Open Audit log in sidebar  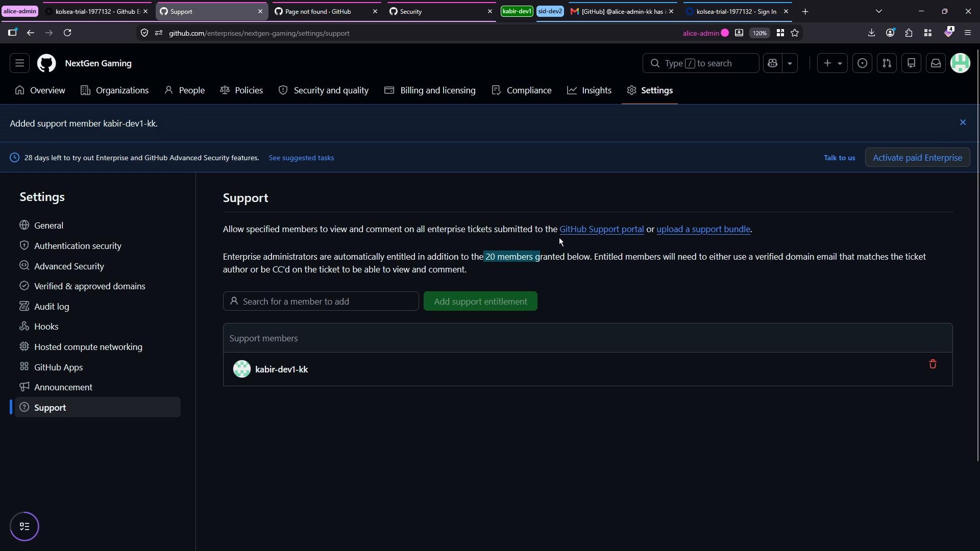point(97,307)
